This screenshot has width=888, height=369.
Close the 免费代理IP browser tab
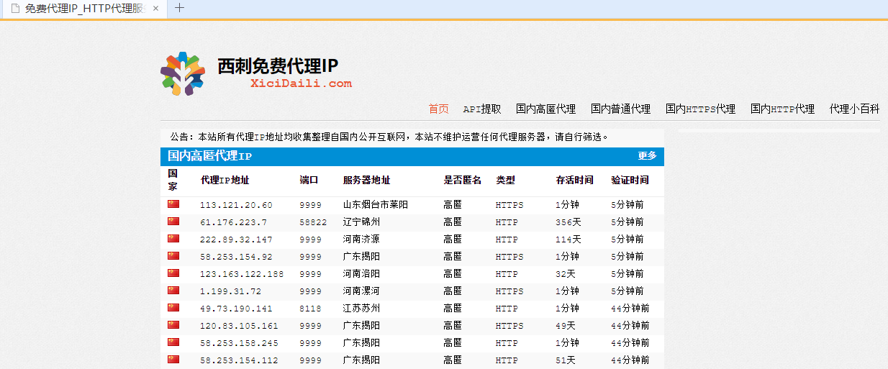coord(156,8)
